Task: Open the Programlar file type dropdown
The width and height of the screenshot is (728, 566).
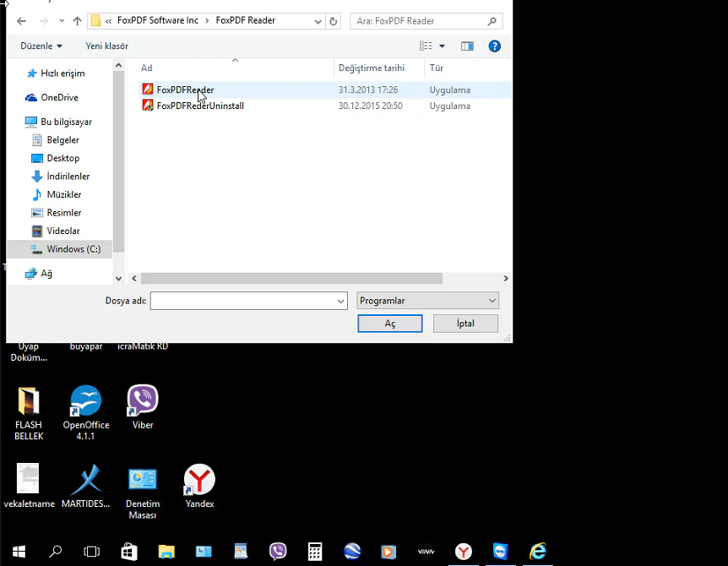Action: (427, 301)
